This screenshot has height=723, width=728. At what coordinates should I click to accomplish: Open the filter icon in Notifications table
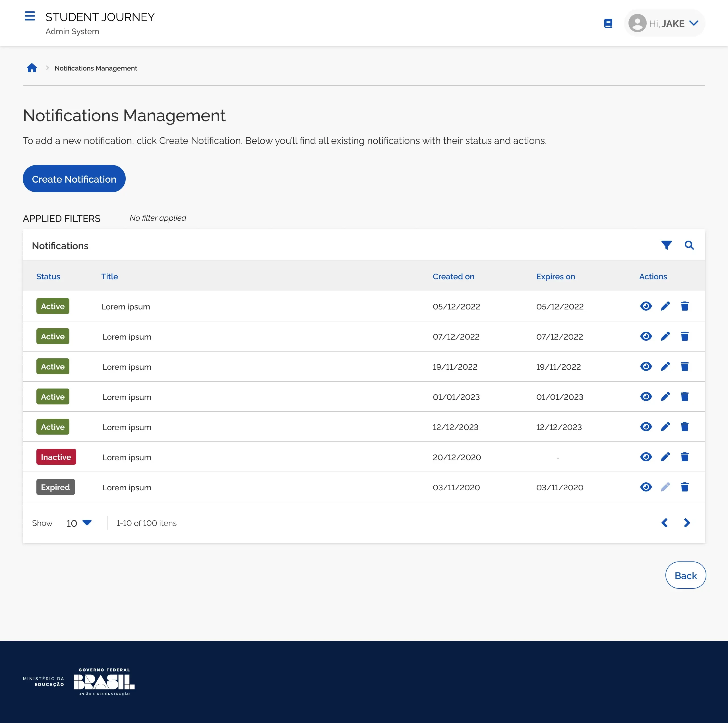pyautogui.click(x=667, y=245)
